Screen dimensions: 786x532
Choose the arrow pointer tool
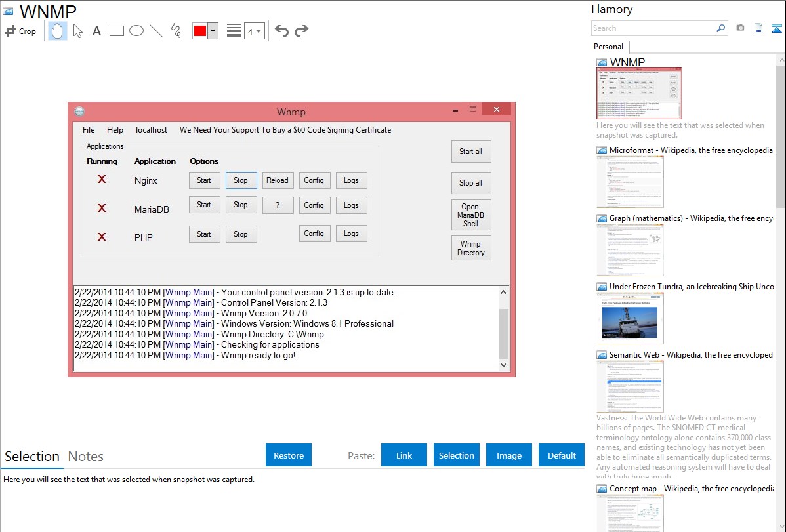[77, 31]
